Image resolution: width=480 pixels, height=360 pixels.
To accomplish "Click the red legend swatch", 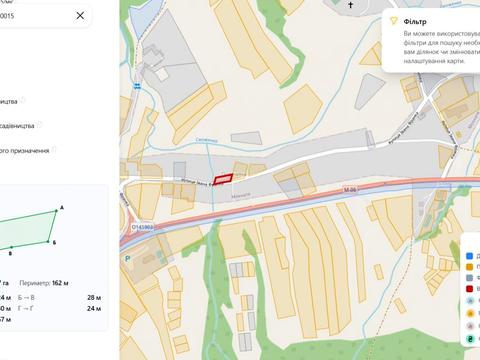I will click(x=469, y=289).
